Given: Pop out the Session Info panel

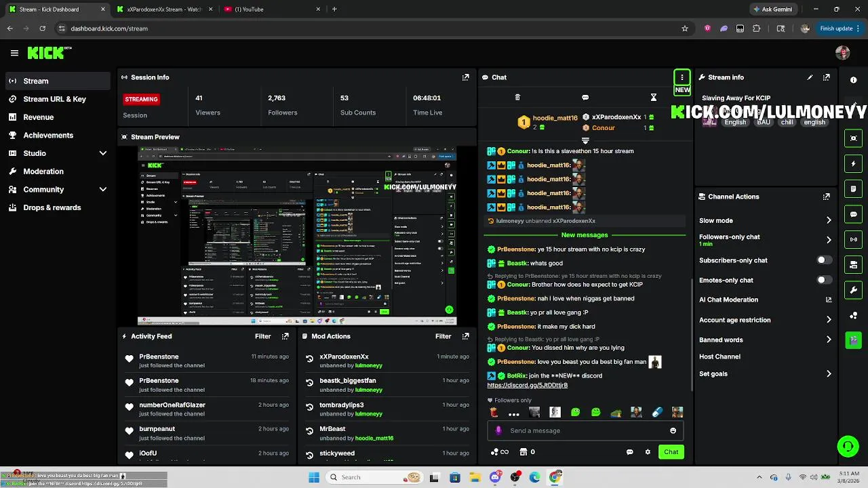Looking at the screenshot, I should [465, 77].
